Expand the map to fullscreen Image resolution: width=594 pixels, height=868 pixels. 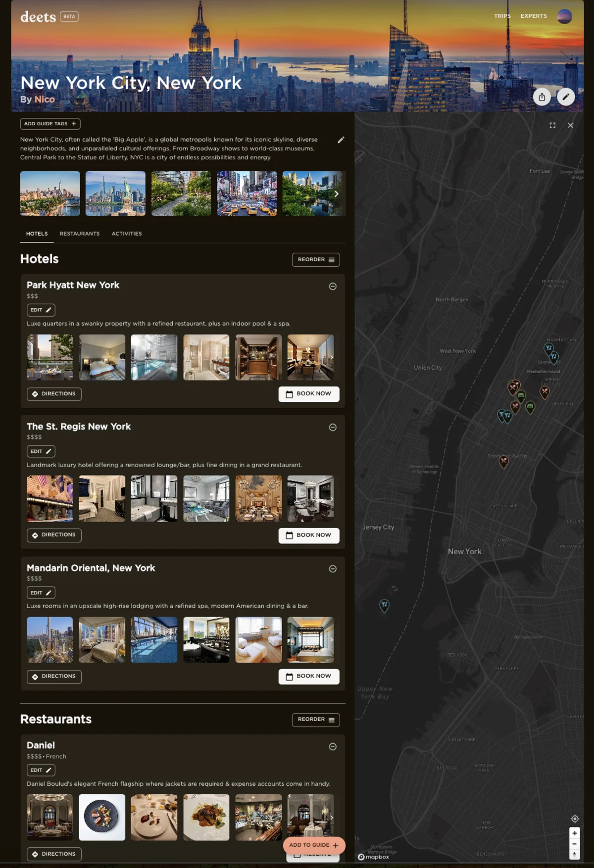click(552, 125)
